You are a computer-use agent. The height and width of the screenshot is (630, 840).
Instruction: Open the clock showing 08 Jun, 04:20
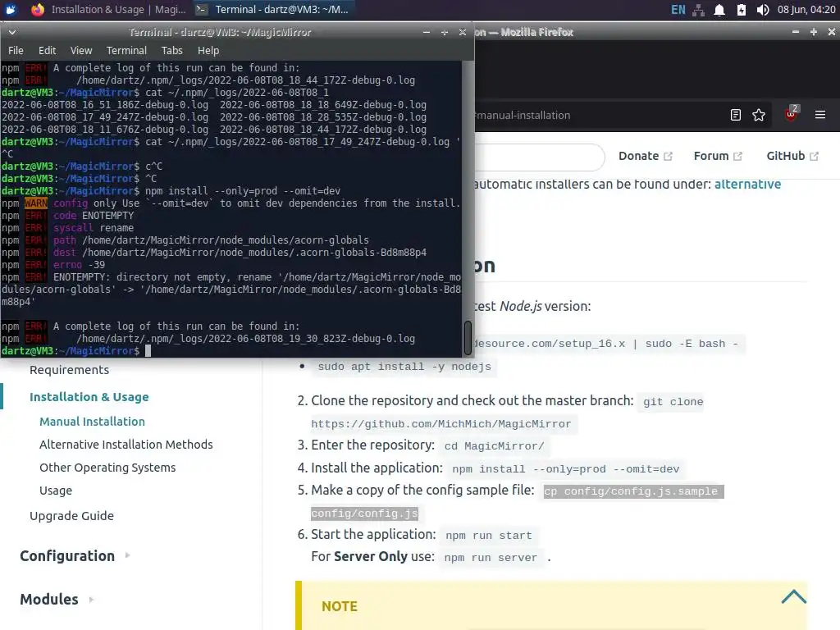point(806,10)
